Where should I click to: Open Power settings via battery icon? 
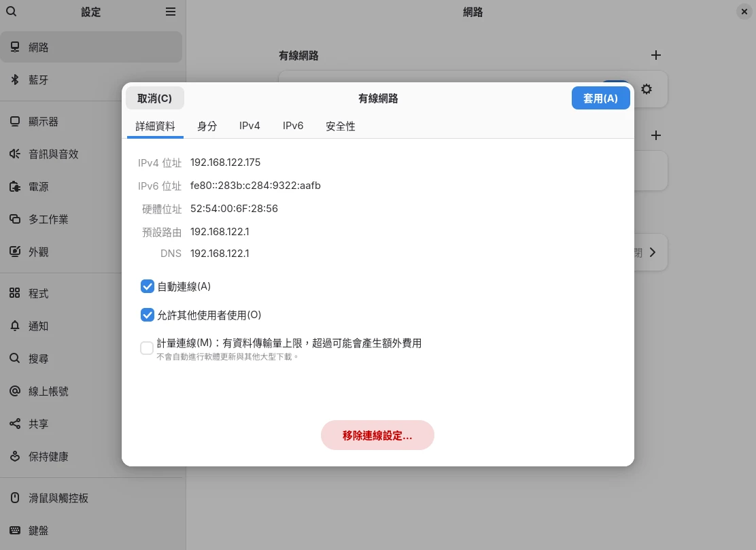pyautogui.click(x=14, y=187)
